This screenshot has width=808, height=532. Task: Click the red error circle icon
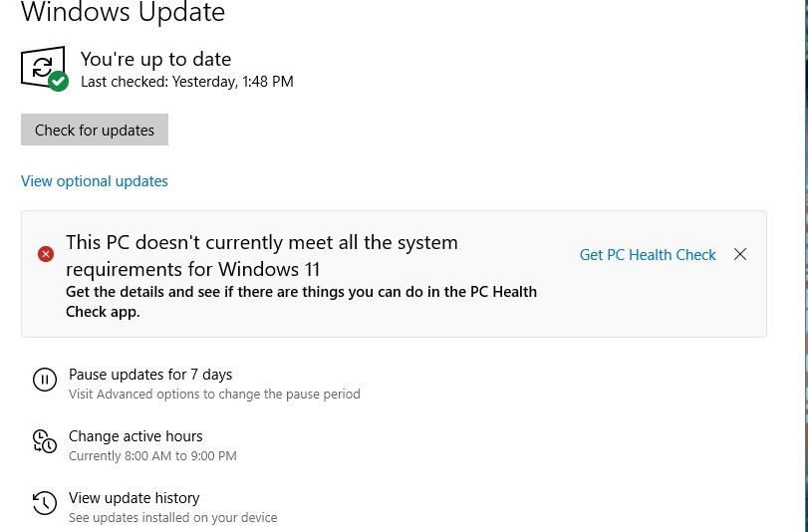coord(46,254)
